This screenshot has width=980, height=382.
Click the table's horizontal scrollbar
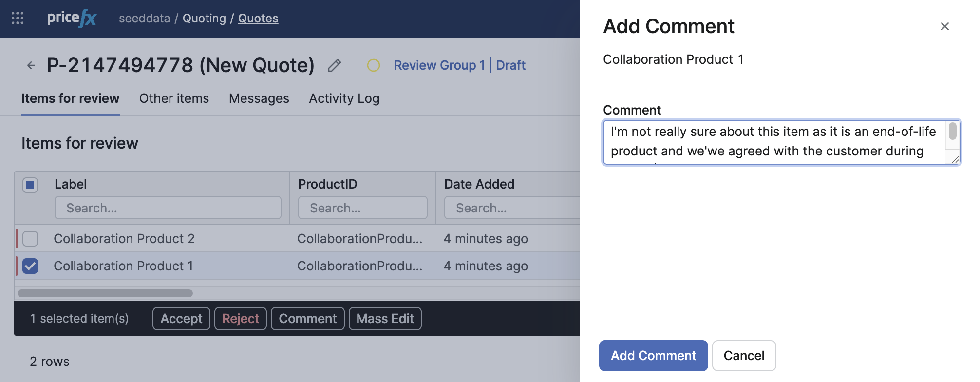tap(105, 293)
